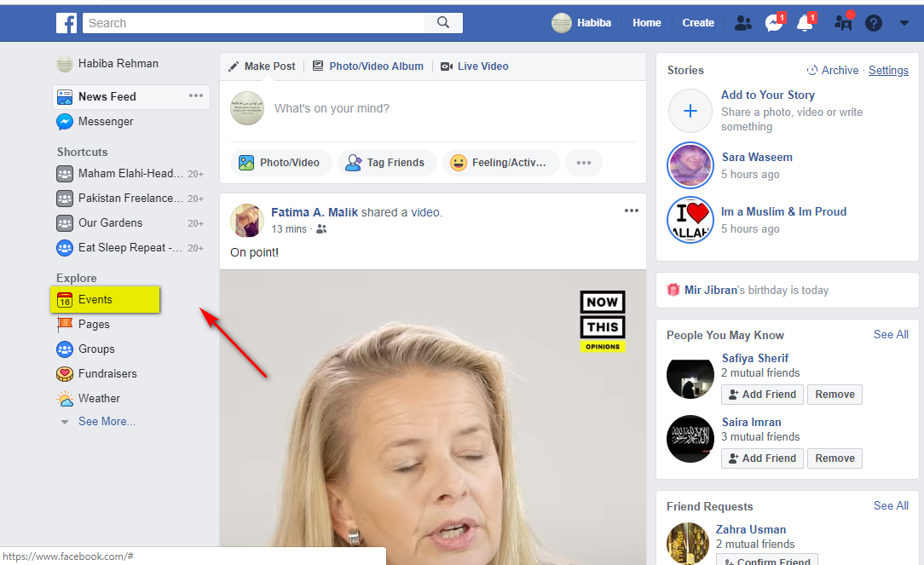Open Fatima A. Malik's profile link
Viewport: 924px width, 565px height.
point(315,212)
